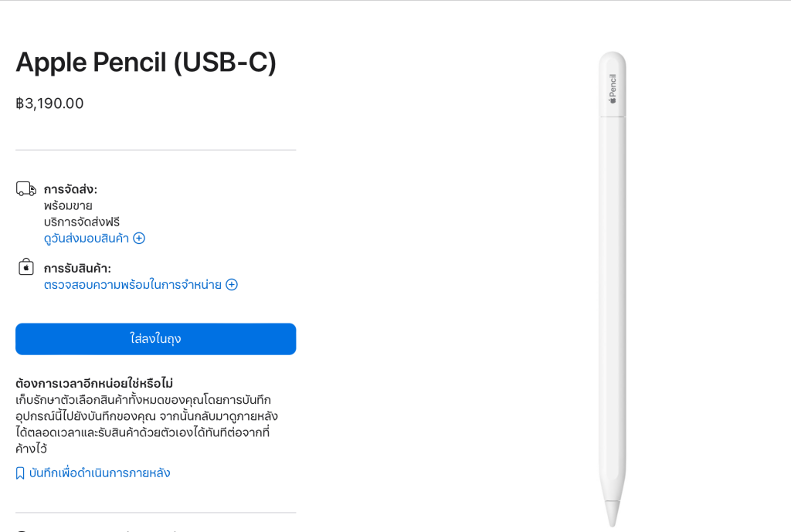Click the bookmark save-for-later icon
791x532 pixels.
pos(21,473)
